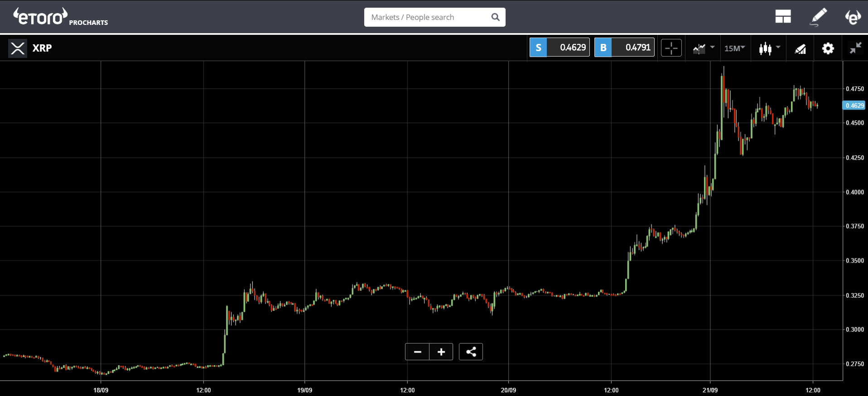Zoom out the chart with minus
This screenshot has width=868, height=396.
pyautogui.click(x=417, y=352)
